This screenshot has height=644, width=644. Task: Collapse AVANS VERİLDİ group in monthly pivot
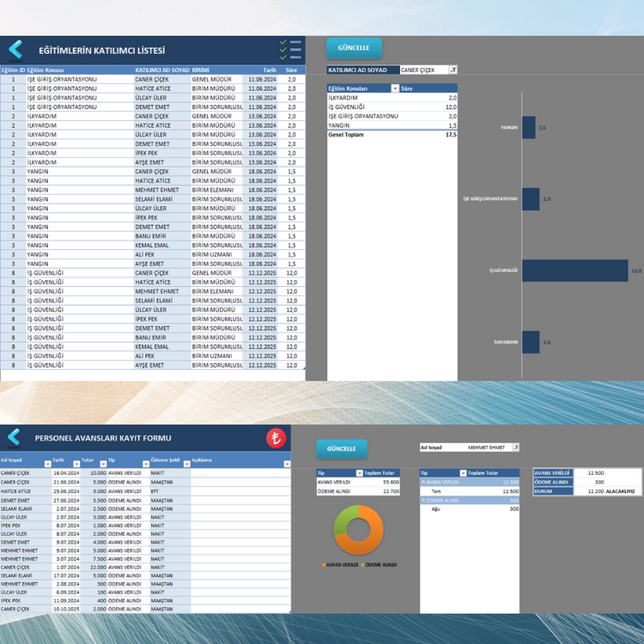point(423,483)
